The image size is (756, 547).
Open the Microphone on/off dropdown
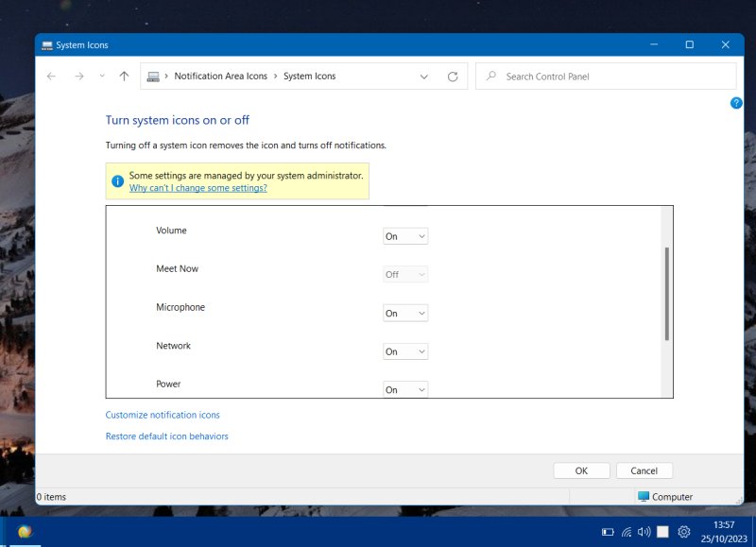pos(404,313)
